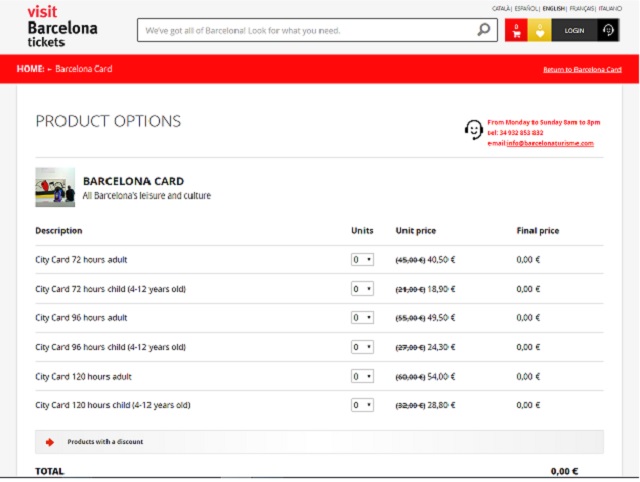640x482 pixels.
Task: Click Return to Barcelona Card link
Action: [582, 69]
